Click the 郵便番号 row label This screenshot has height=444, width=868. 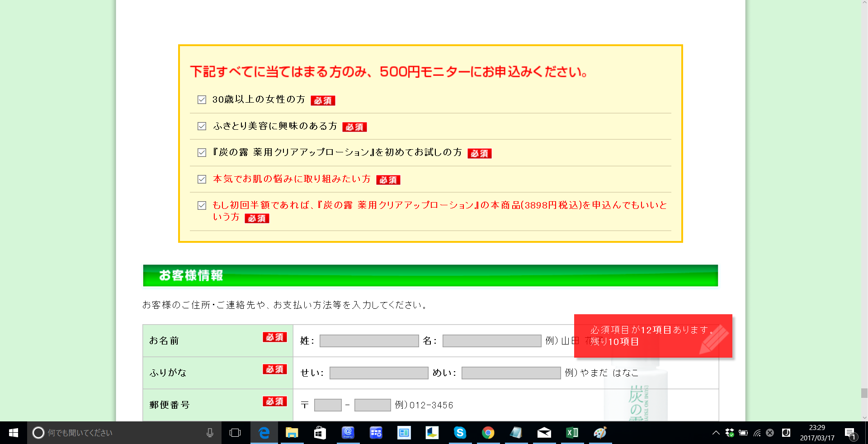(x=170, y=405)
